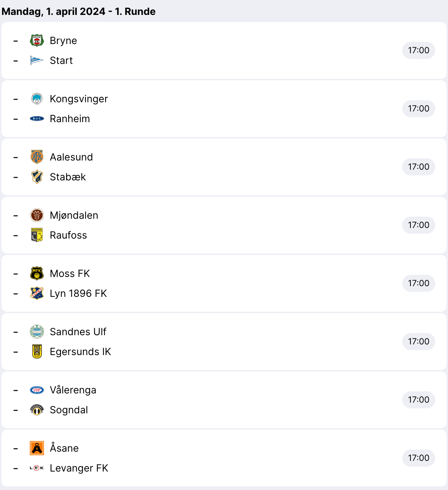Screen dimensions: 448x490
Task: Click the Raufoss yellow-black crest
Action: pyautogui.click(x=37, y=235)
